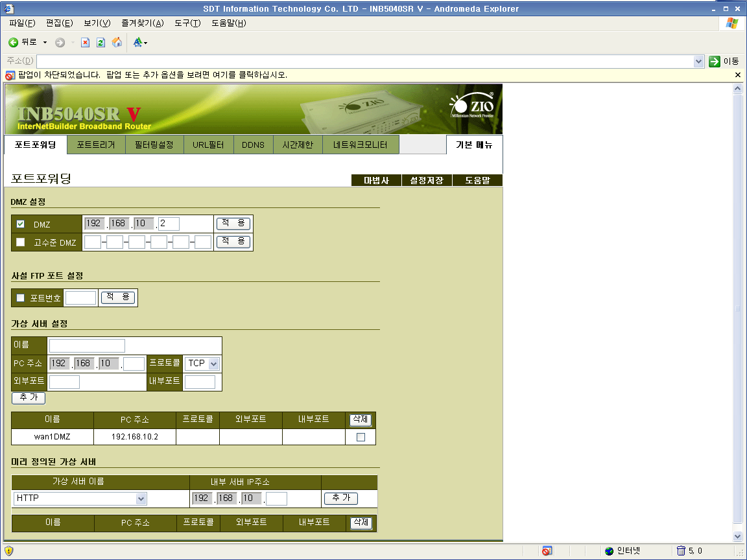The height and width of the screenshot is (560, 747).
Task: Click the first 고수준 DMZ address field
Action: click(93, 242)
